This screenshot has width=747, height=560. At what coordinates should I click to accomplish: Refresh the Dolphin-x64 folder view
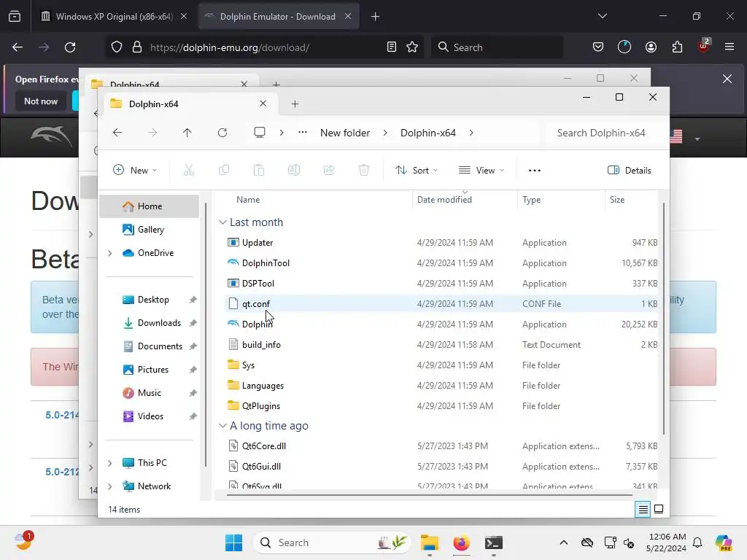click(222, 133)
